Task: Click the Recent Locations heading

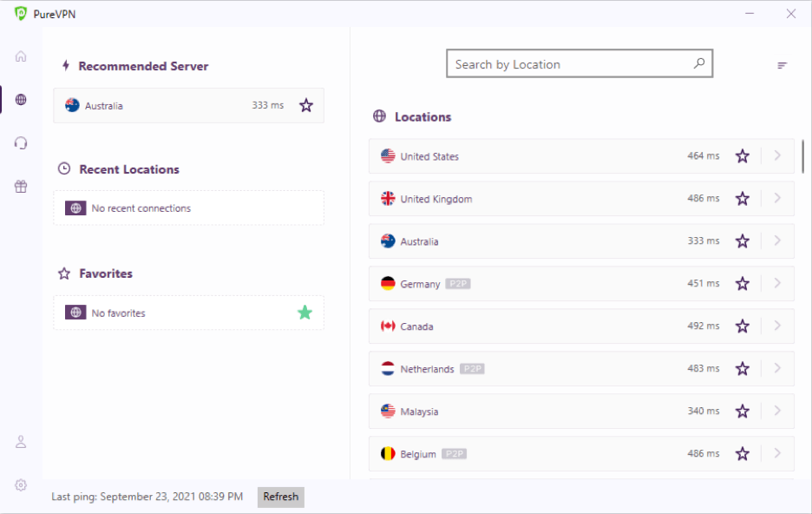Action: 129,169
